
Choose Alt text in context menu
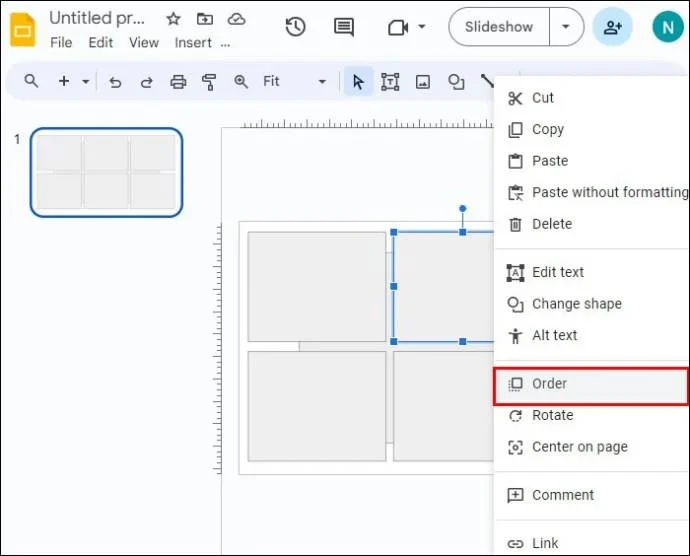(x=592, y=335)
